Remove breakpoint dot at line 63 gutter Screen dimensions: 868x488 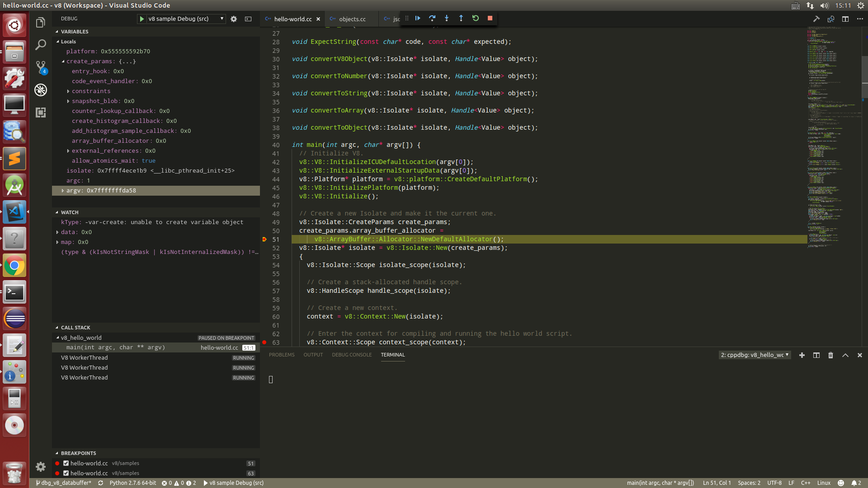coord(264,343)
